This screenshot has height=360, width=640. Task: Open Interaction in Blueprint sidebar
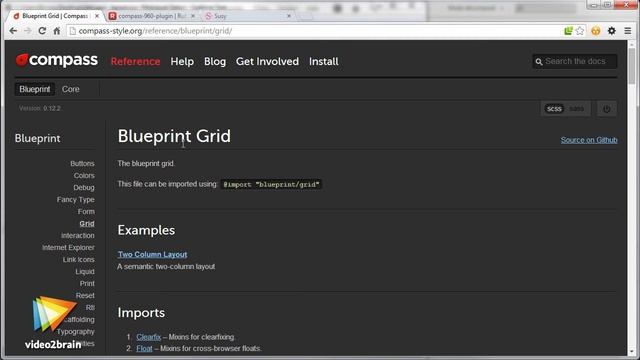point(78,236)
